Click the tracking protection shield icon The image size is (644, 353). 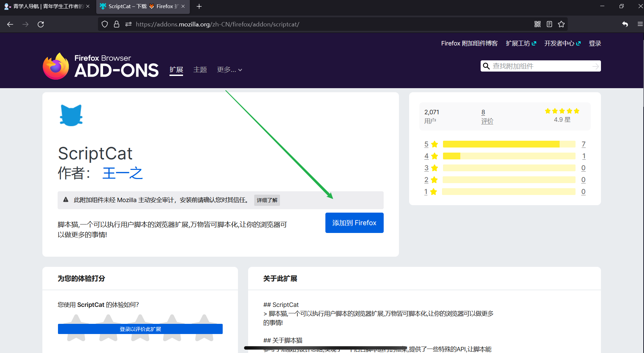(x=104, y=24)
